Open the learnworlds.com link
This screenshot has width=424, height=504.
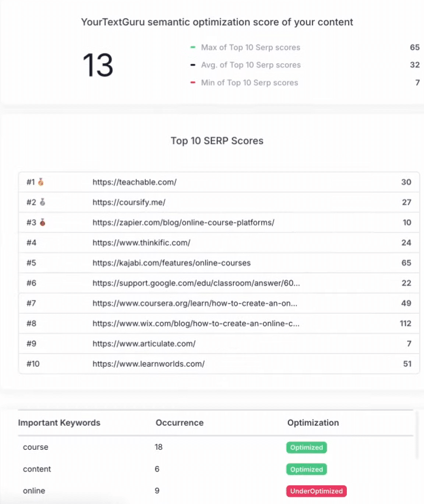tap(149, 364)
